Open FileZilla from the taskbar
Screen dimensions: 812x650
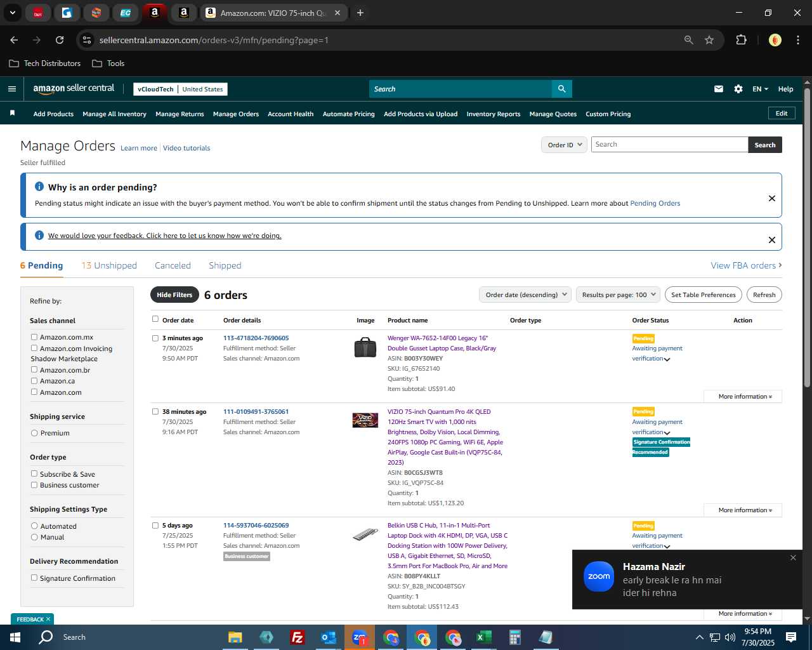[x=297, y=637]
